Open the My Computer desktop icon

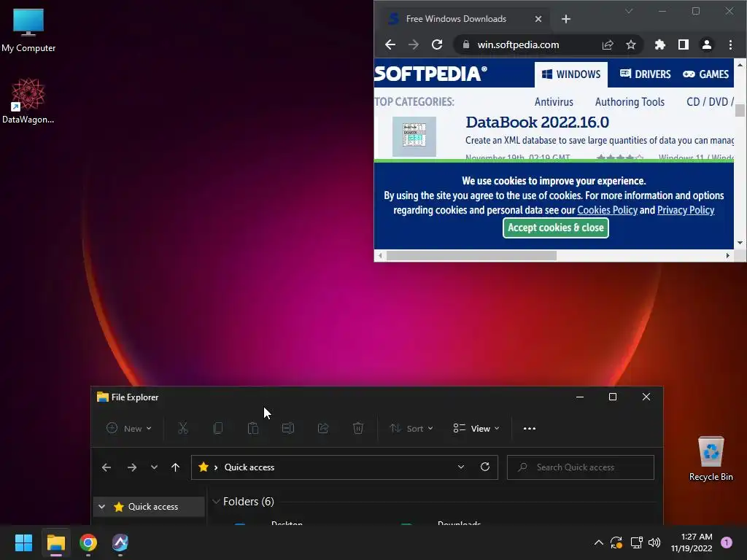(28, 31)
